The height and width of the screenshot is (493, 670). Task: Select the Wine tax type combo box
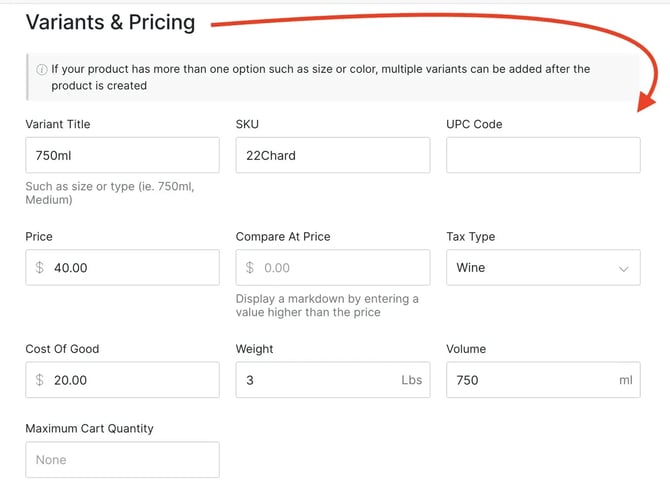530,268
